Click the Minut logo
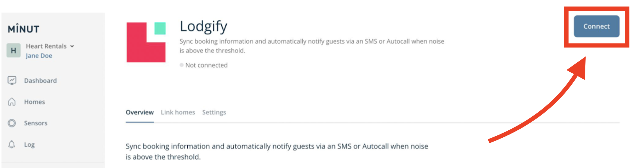Viewport: 644px width, 168px height. (x=24, y=29)
